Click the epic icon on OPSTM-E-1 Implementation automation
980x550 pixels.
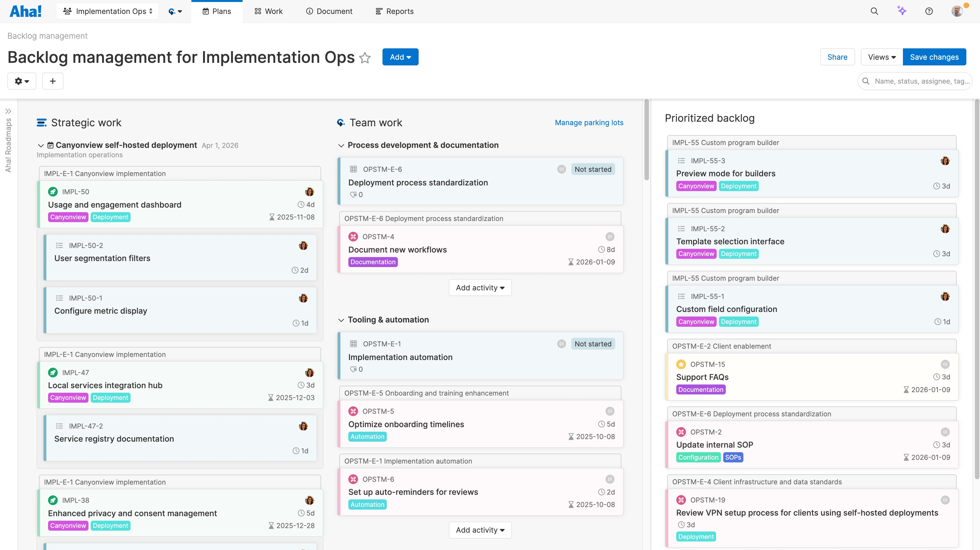(353, 344)
